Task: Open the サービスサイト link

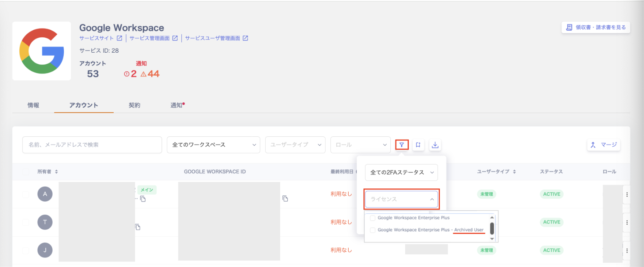Action: point(96,38)
